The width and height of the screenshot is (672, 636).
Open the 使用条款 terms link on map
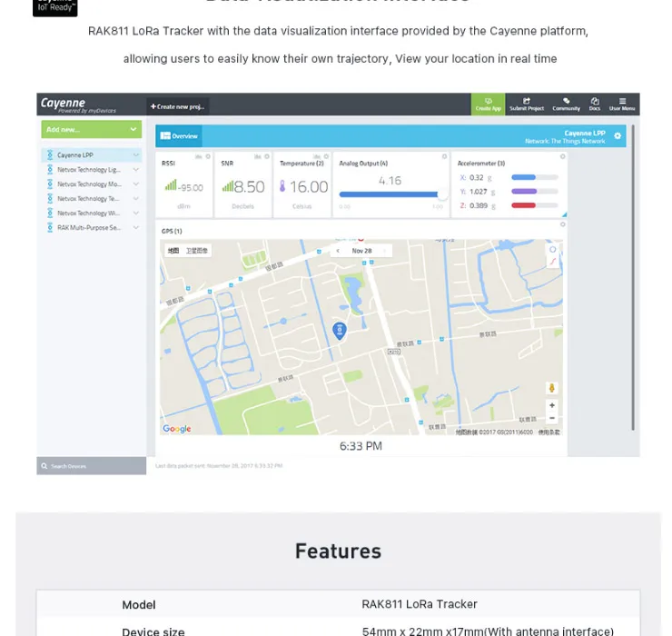coord(549,432)
